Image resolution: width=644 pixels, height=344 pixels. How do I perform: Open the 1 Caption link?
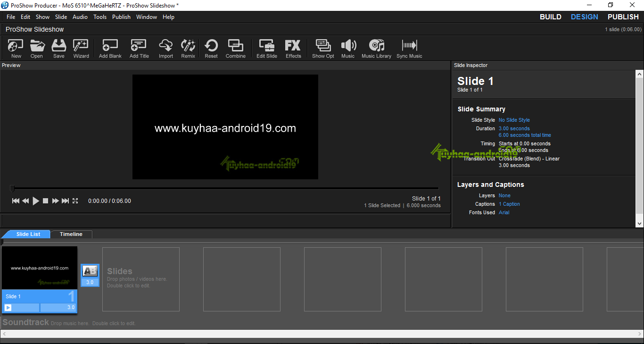click(509, 204)
